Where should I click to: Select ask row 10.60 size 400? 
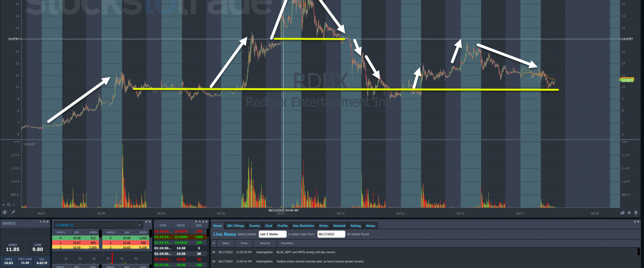[x=125, y=243]
